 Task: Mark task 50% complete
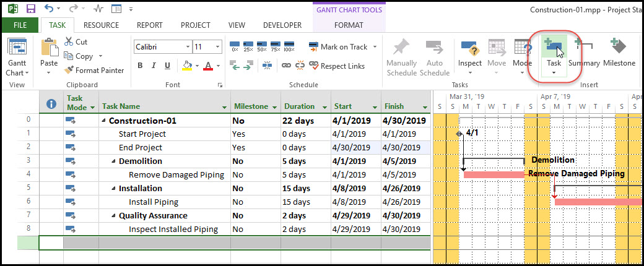point(262,47)
